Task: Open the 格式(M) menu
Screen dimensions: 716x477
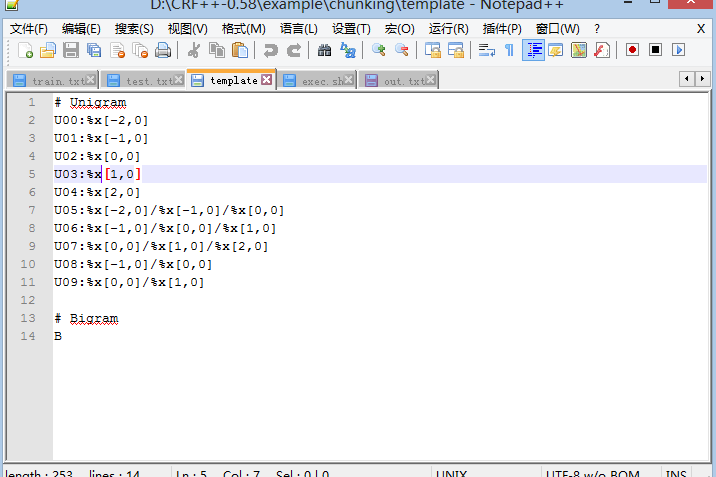Action: coord(244,29)
